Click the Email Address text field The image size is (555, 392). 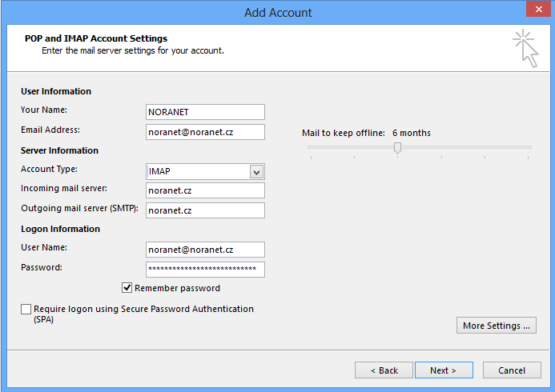point(205,132)
